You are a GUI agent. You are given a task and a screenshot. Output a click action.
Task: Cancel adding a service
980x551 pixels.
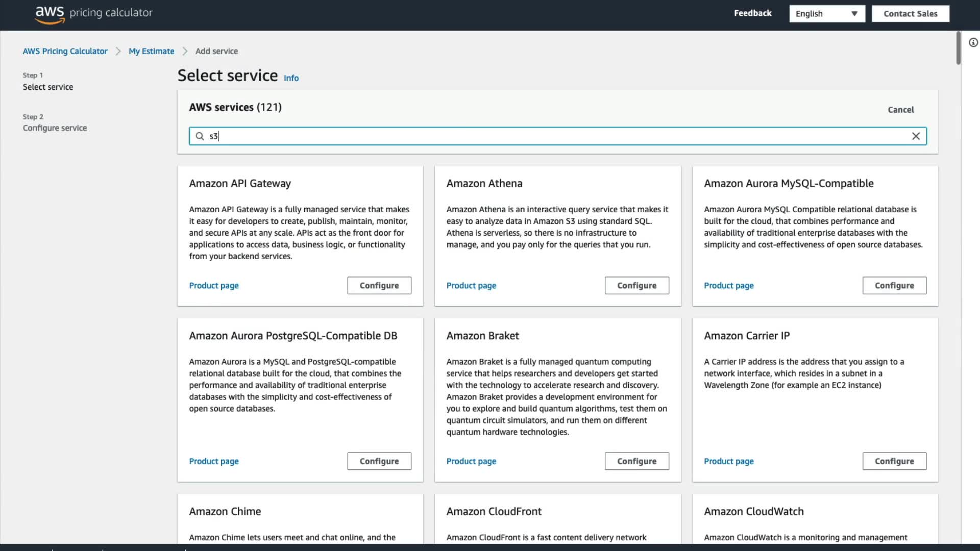[x=900, y=110]
